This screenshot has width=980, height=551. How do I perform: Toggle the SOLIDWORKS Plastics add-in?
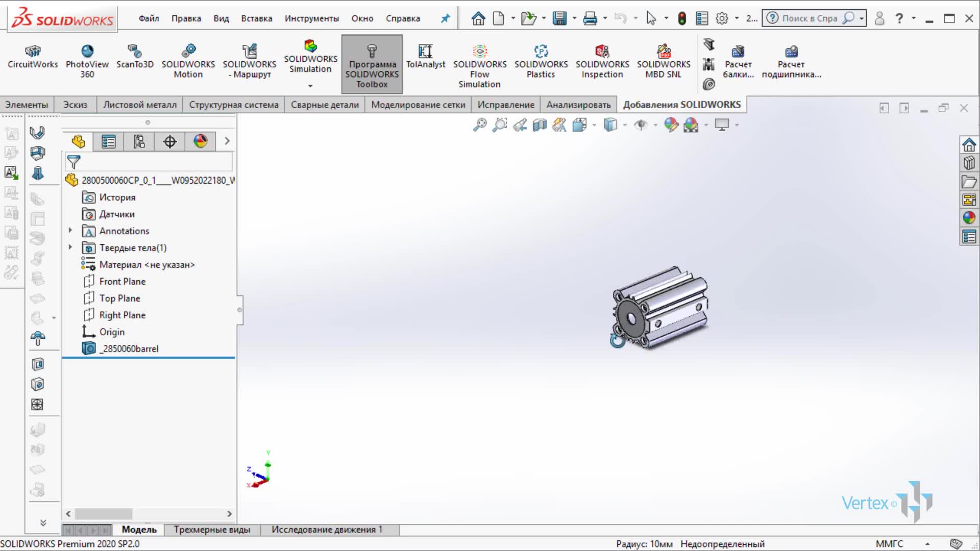click(541, 61)
